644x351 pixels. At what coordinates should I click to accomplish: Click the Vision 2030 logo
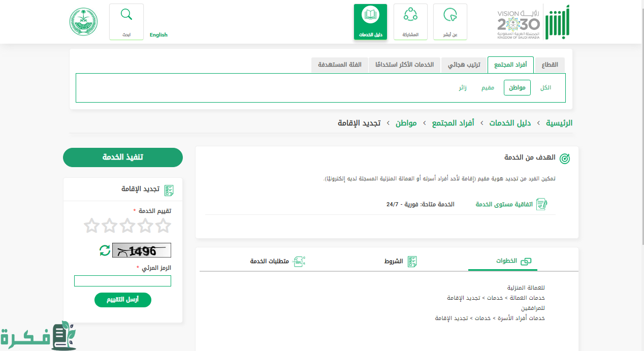[x=518, y=24]
